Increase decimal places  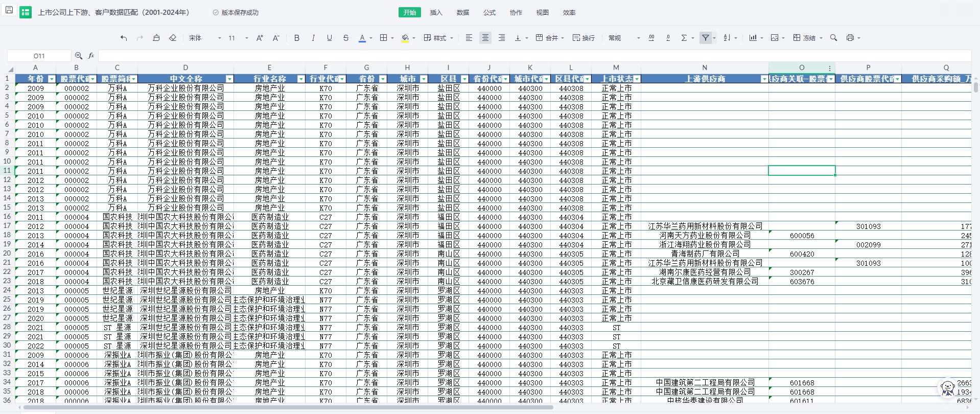point(651,38)
